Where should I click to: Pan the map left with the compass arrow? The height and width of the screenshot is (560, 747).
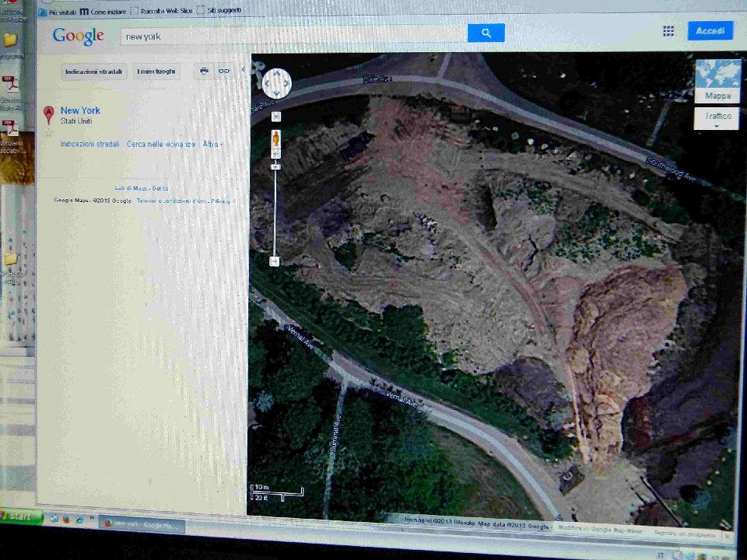click(267, 84)
